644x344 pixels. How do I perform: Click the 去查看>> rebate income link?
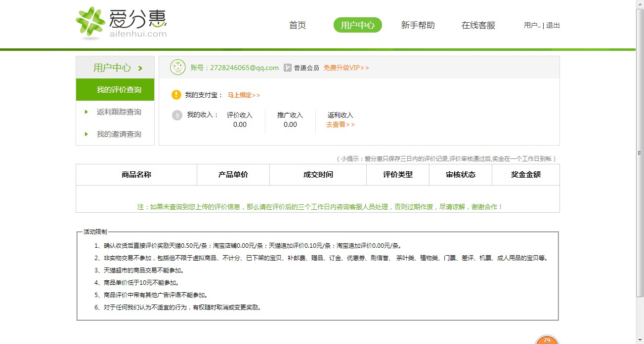341,124
